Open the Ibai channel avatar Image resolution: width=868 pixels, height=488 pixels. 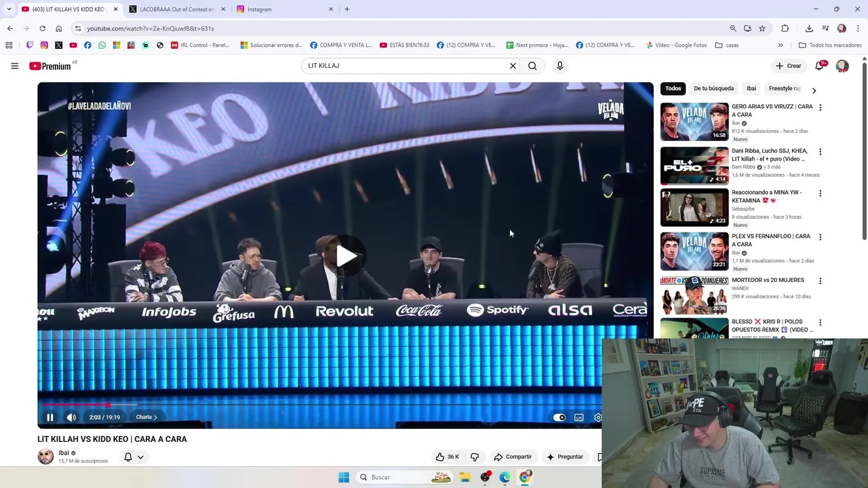pos(45,456)
